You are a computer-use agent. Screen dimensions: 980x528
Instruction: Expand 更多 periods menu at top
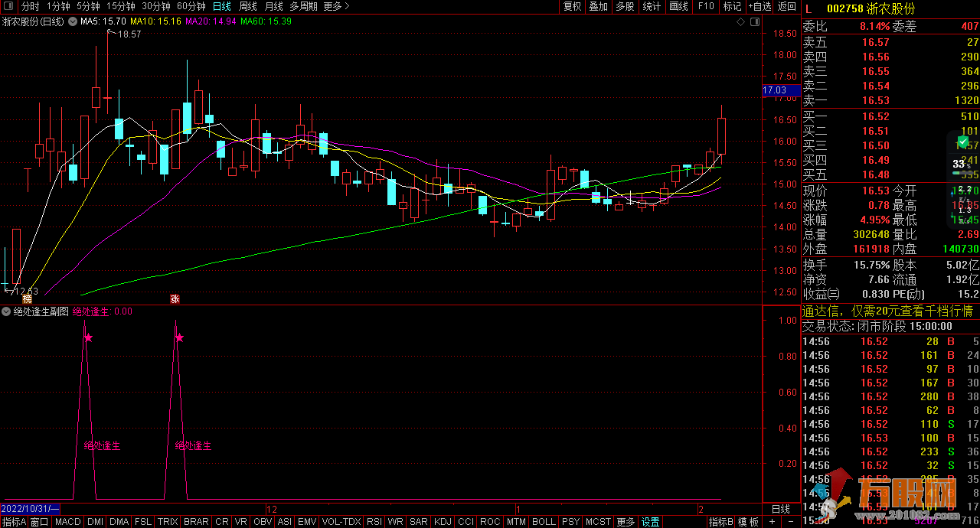point(336,6)
